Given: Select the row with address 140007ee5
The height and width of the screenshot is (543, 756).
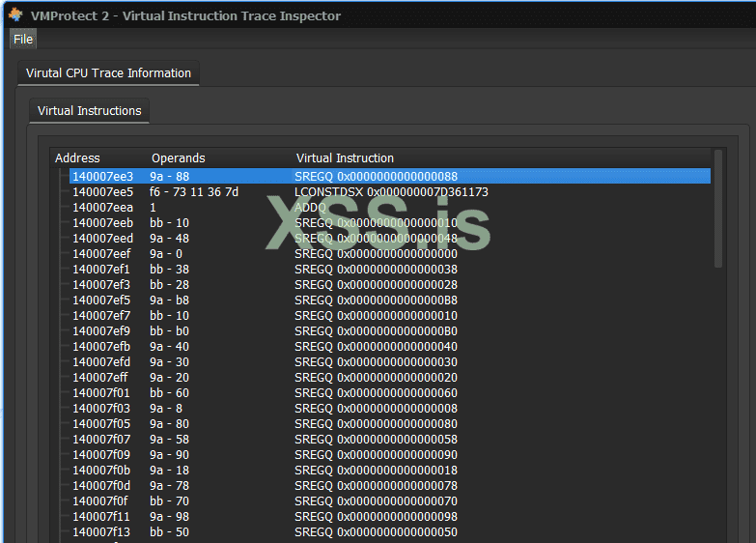Looking at the screenshot, I should tap(389, 191).
